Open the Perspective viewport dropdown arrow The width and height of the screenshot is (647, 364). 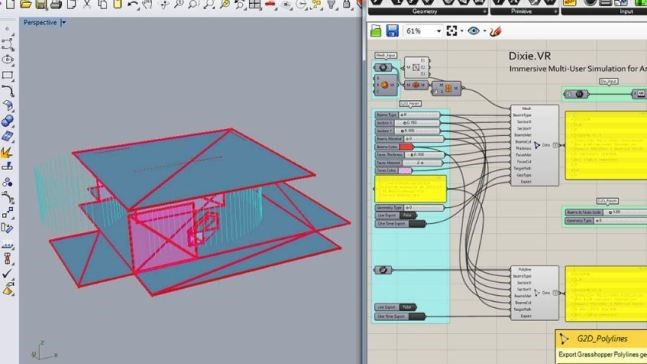[63, 23]
